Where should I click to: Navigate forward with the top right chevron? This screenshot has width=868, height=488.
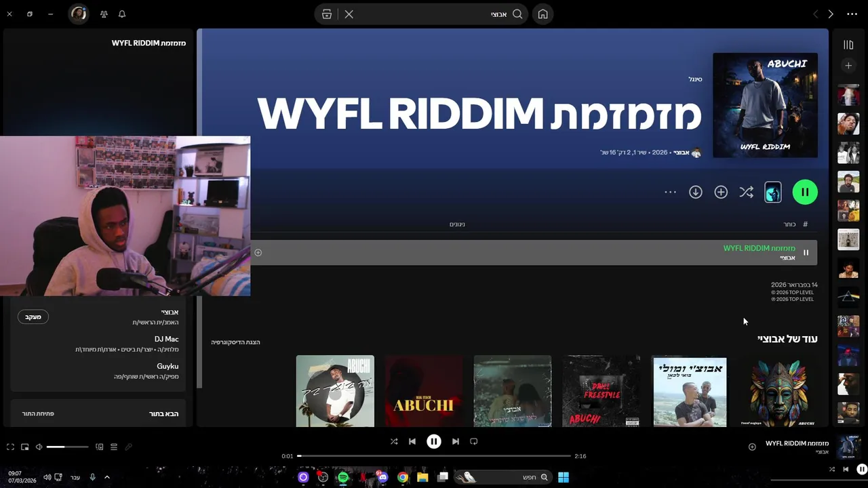(x=830, y=14)
